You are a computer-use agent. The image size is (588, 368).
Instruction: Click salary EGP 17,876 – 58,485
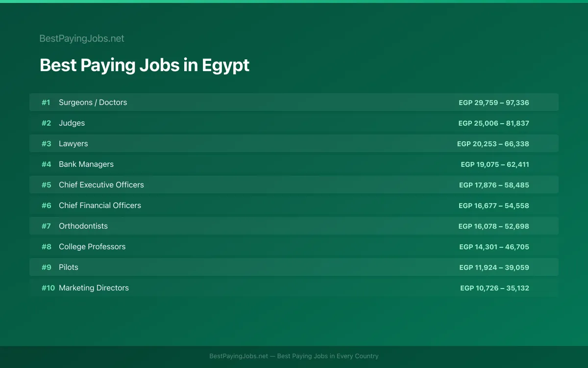494,185
